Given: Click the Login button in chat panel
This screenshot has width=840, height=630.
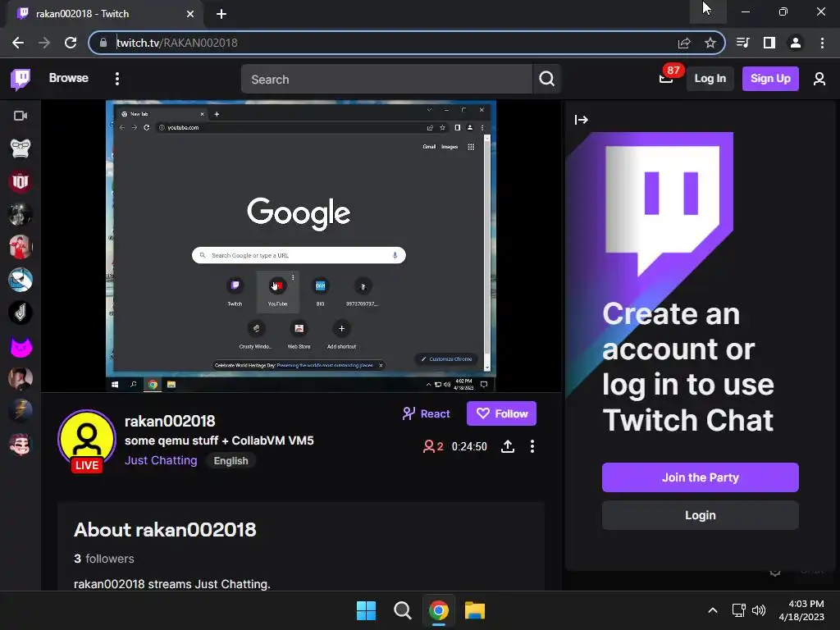Looking at the screenshot, I should (x=701, y=515).
